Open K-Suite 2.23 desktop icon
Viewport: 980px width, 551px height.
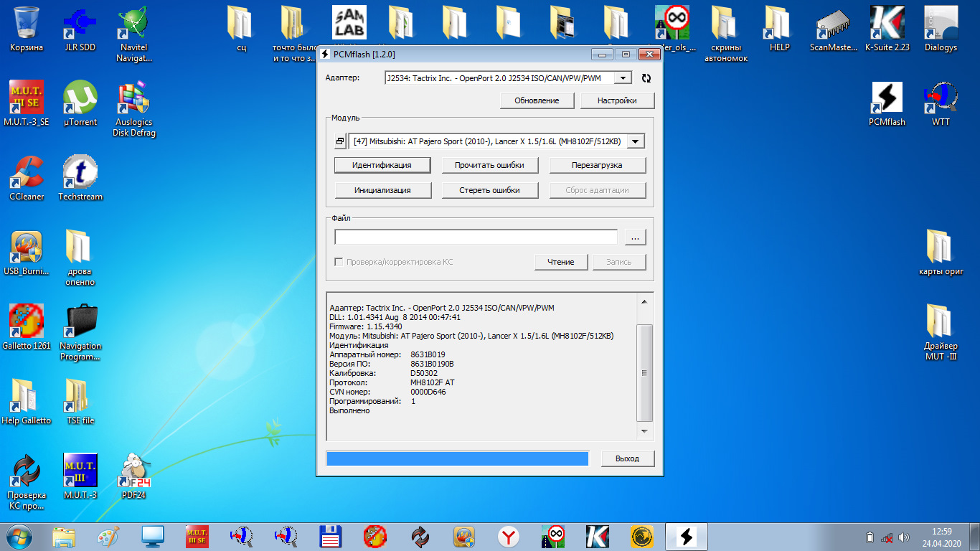coord(887,29)
